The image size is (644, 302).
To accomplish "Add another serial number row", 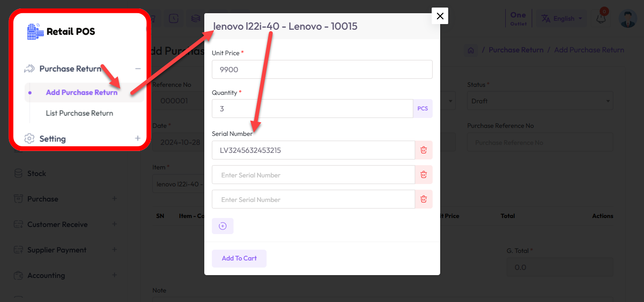I will (x=223, y=226).
